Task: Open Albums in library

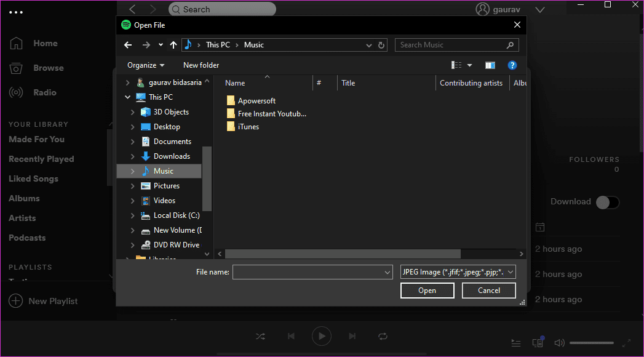Action: (x=24, y=199)
